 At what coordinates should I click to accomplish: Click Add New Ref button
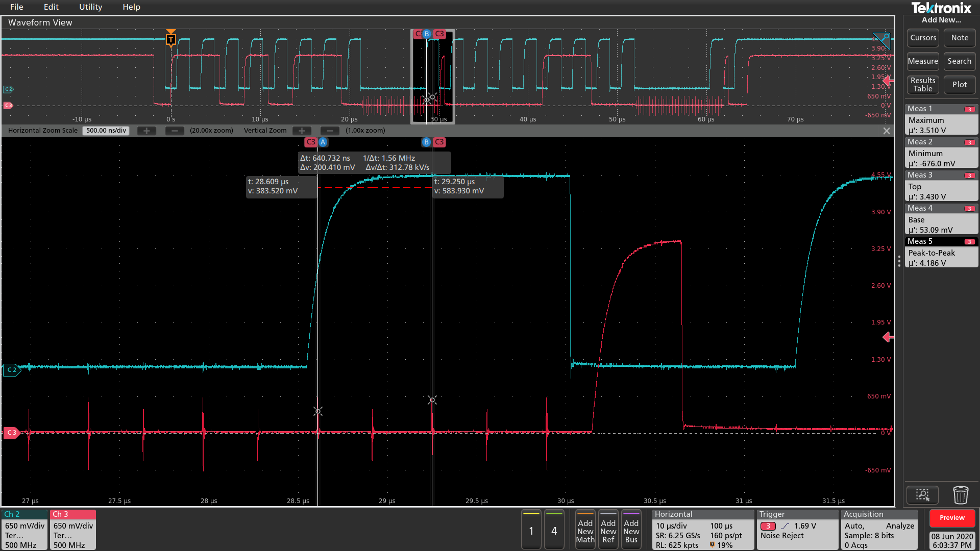tap(608, 530)
